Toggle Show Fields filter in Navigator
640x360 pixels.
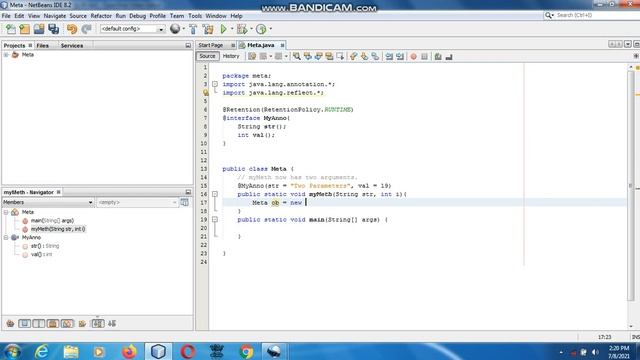[24, 324]
